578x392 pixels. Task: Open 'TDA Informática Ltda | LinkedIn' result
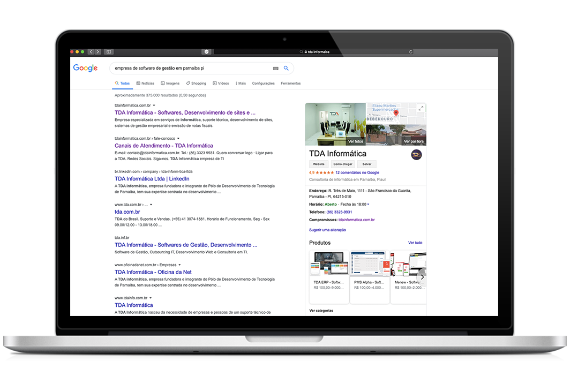tap(152, 179)
